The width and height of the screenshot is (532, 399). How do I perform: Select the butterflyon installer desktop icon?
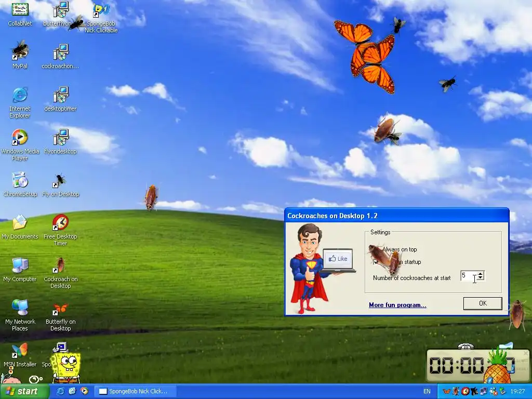(60, 14)
